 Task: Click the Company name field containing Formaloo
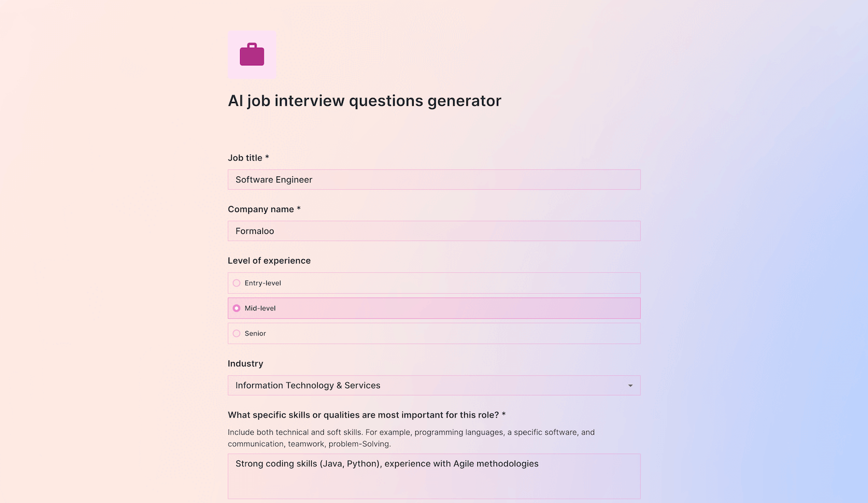pyautogui.click(x=434, y=231)
